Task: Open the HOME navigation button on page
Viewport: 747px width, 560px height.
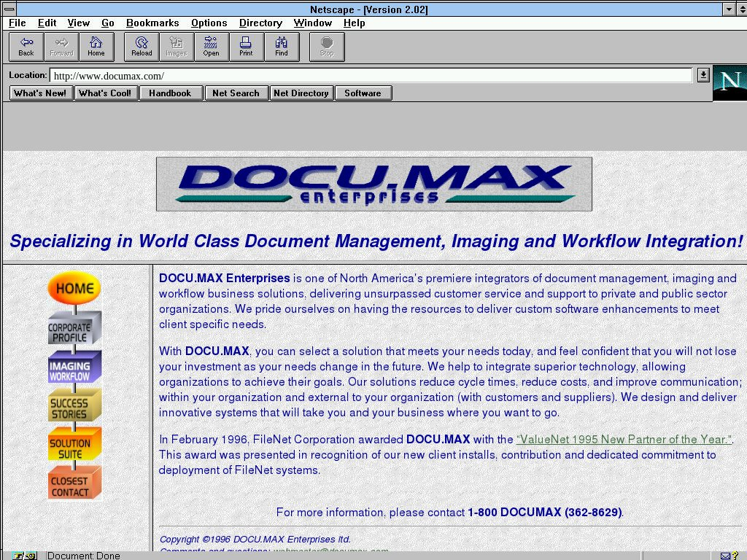Action: point(74,289)
